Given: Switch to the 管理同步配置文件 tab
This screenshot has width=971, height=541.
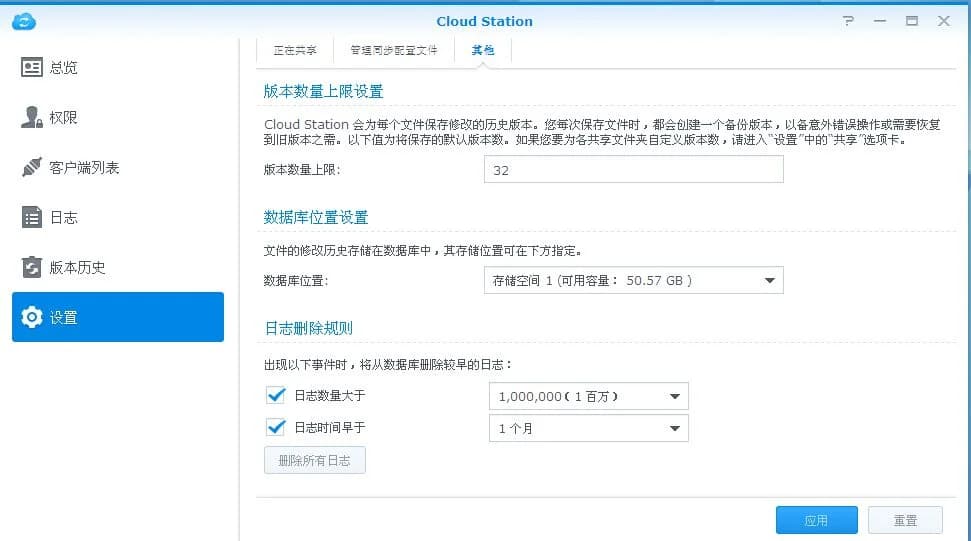Looking at the screenshot, I should click(x=394, y=50).
